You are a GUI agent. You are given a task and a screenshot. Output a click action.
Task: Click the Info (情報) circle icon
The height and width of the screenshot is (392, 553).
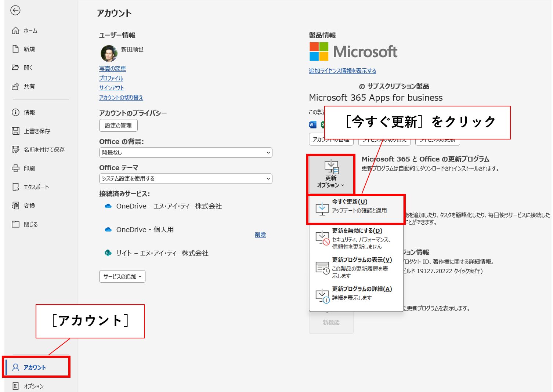coord(15,112)
